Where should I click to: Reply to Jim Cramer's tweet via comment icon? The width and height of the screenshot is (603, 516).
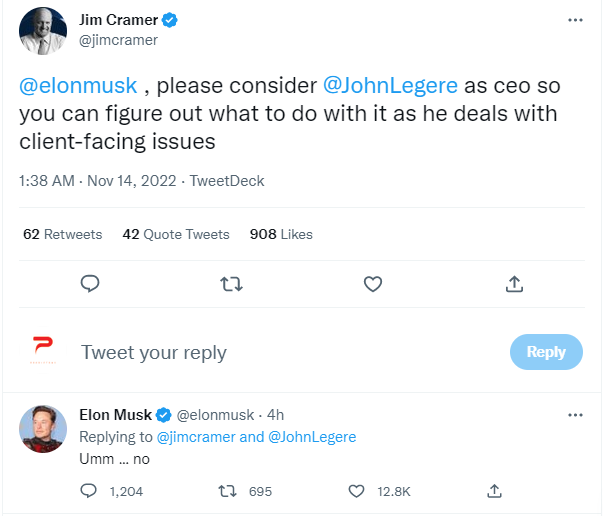click(90, 284)
